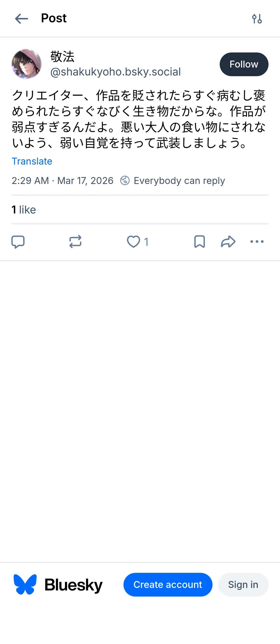The height and width of the screenshot is (644, 280).
Task: Open the @shakukyoho.bsky.social handle link
Action: pyautogui.click(x=115, y=72)
